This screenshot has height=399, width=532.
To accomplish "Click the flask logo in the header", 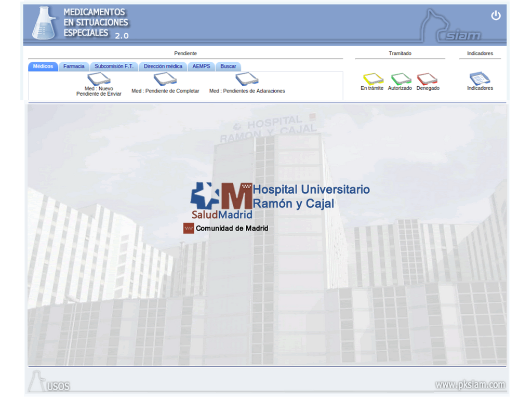I will point(44,23).
